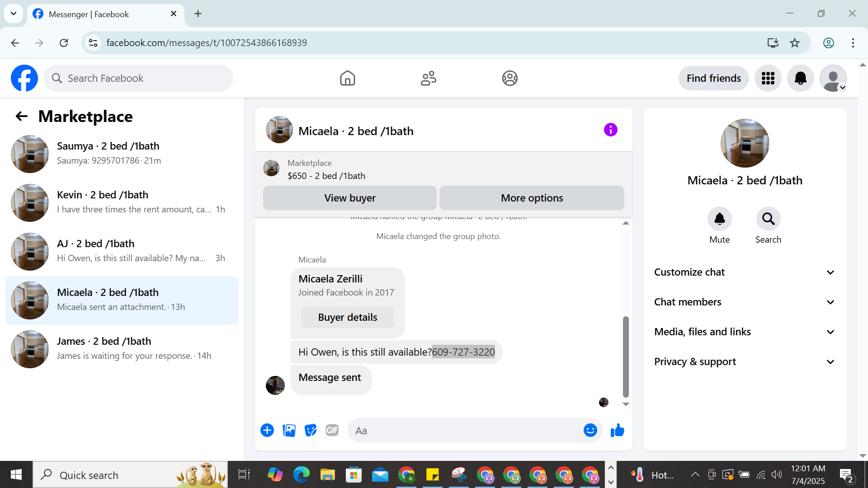Screen dimensions: 868x488
Task: Open the Friends tab in top navigation
Action: point(428,78)
